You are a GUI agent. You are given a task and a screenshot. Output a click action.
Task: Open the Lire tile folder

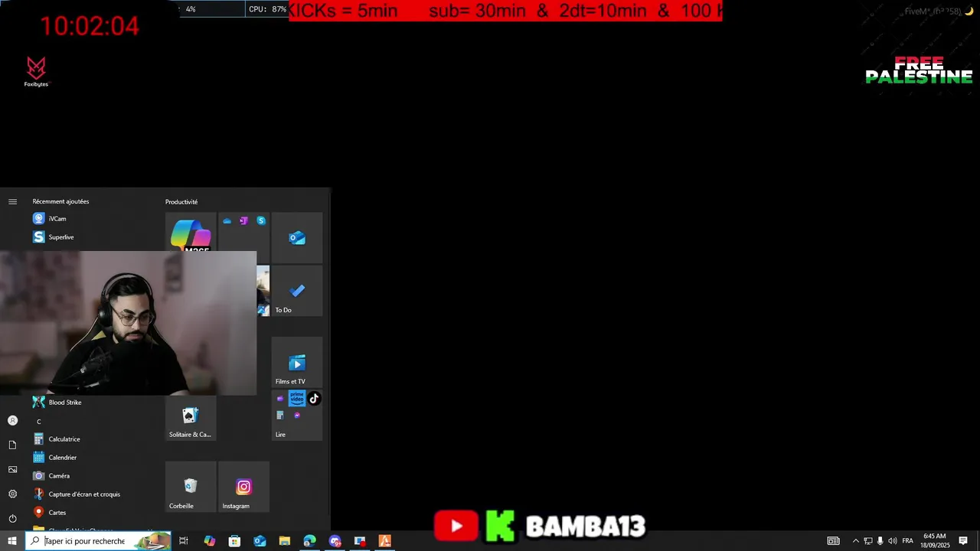click(297, 416)
